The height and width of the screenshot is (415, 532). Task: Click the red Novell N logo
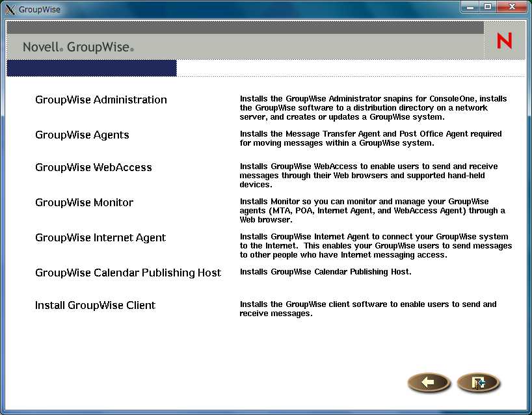coord(504,41)
